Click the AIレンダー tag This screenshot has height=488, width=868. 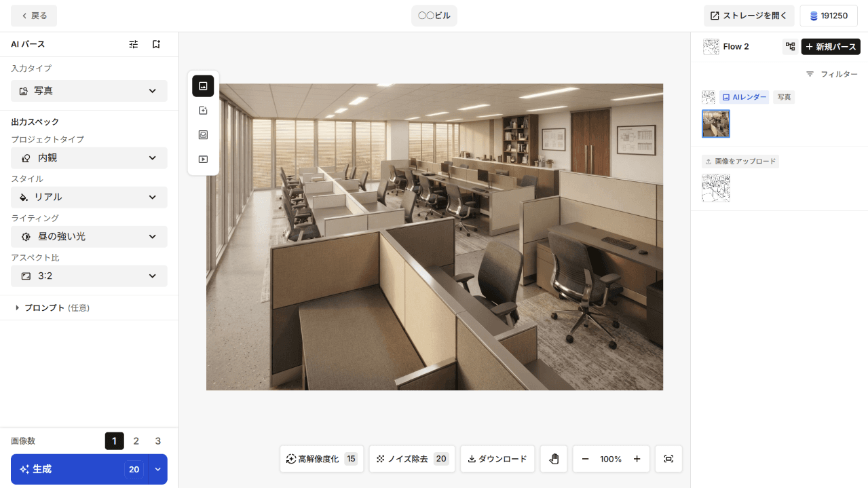coord(744,97)
